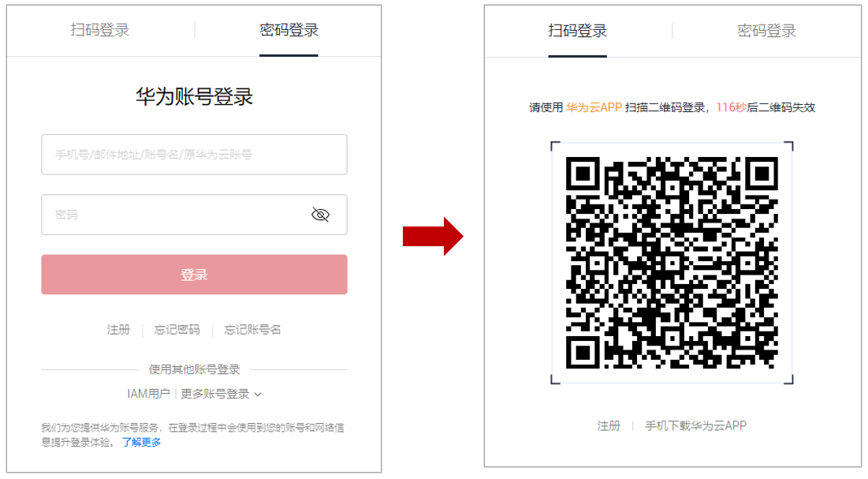Click the red arrow between panels
This screenshot has height=479, width=868.
coord(433,237)
